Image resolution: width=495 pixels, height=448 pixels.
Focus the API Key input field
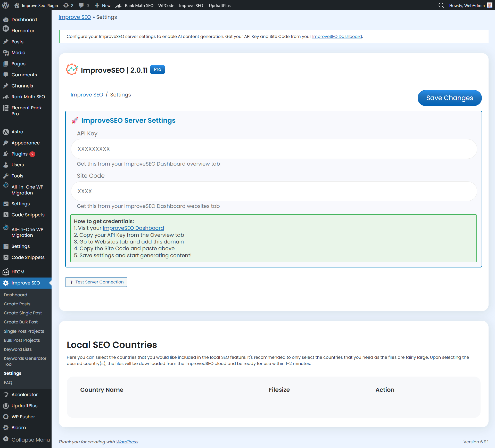click(x=274, y=149)
